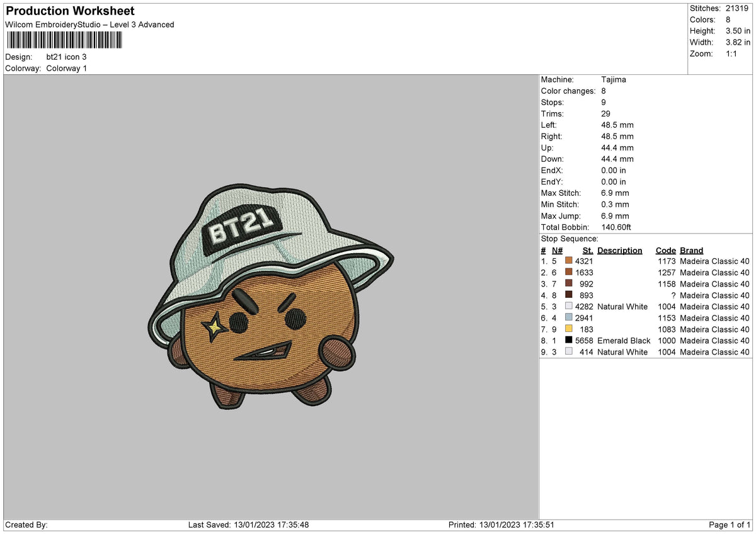Click the Description column header
Viewport: 756px width, 534px height.
pos(620,250)
